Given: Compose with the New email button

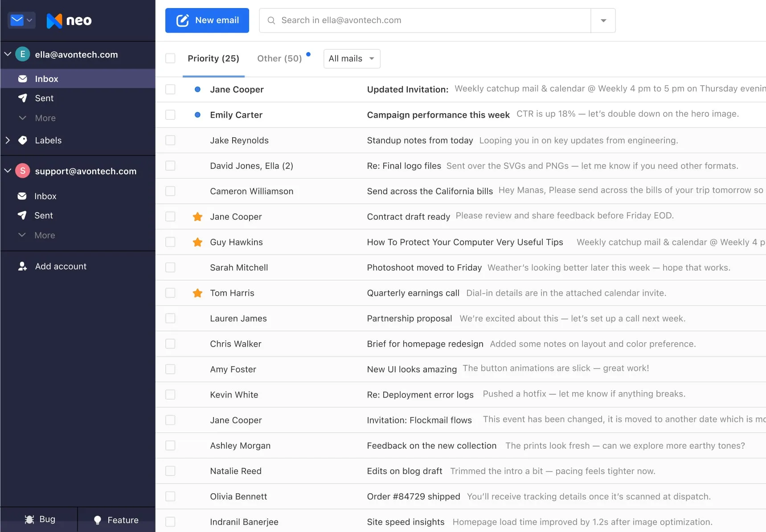Looking at the screenshot, I should pos(207,20).
